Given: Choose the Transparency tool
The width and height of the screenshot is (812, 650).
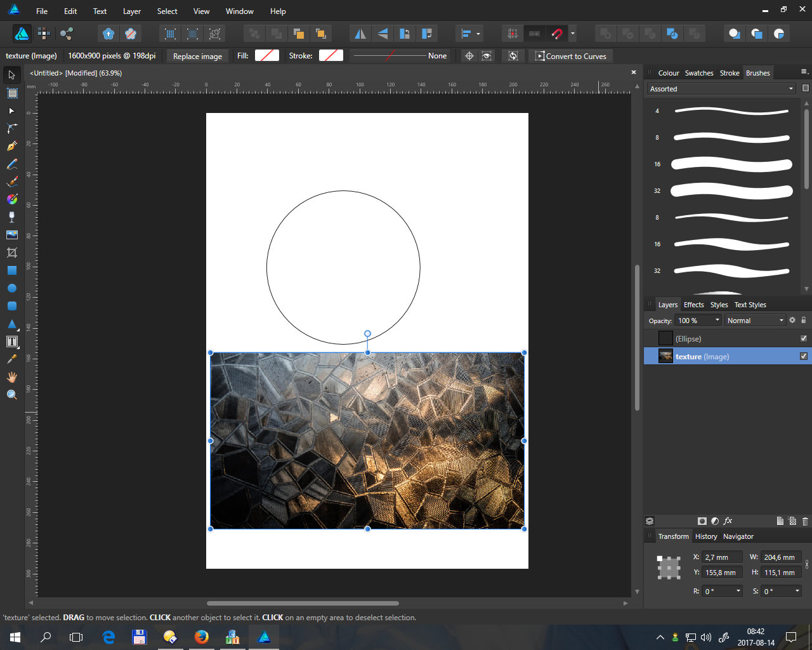Looking at the screenshot, I should point(11,216).
